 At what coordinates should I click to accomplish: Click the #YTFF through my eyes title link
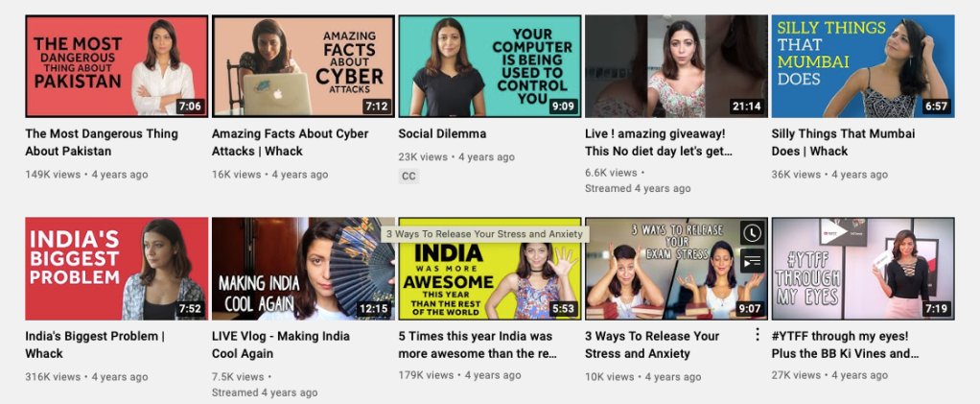[845, 345]
